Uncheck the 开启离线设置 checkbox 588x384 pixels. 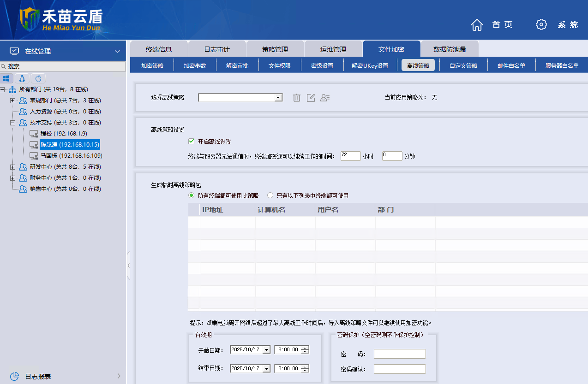192,142
